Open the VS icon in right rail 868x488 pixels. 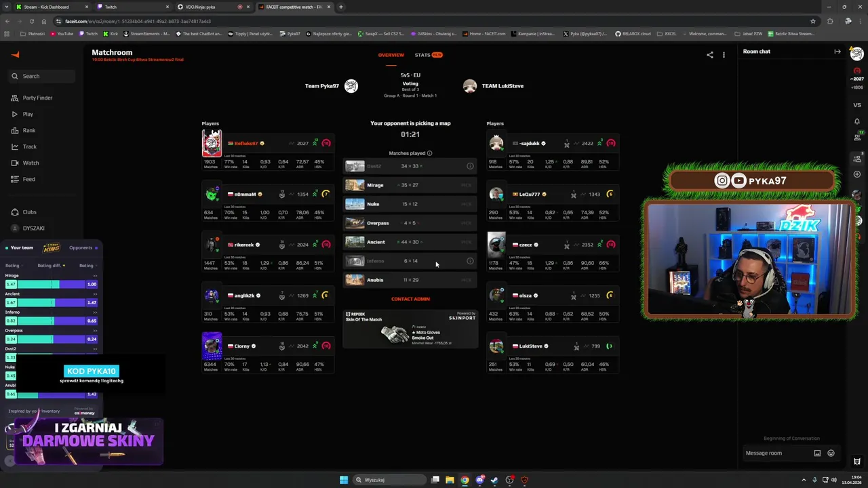point(857,105)
